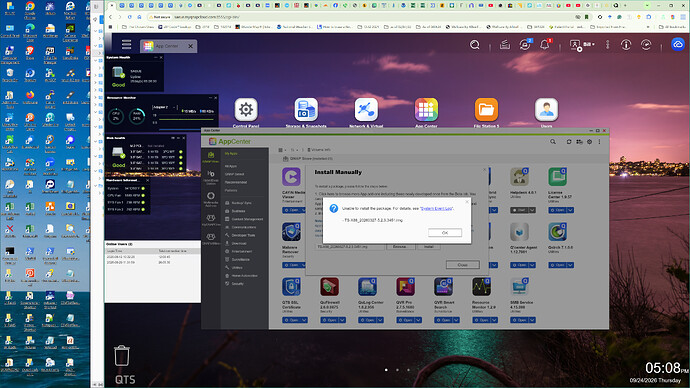Open the System Event Log link

point(437,209)
